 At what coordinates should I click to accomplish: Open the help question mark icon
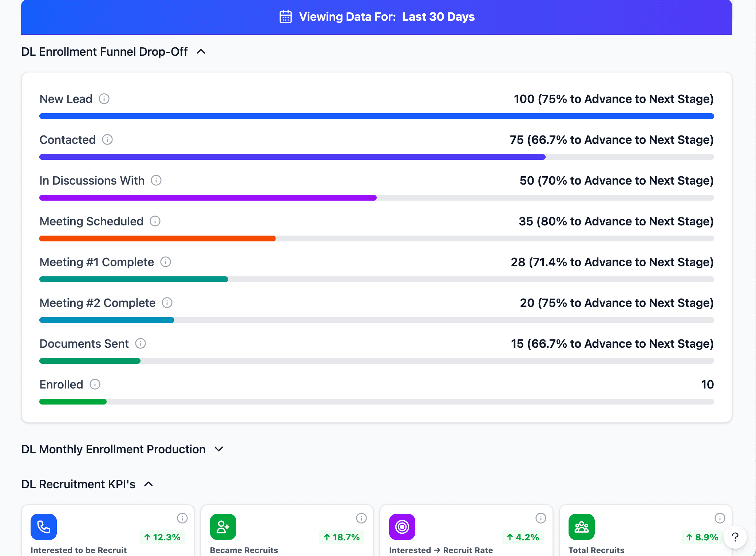[735, 537]
